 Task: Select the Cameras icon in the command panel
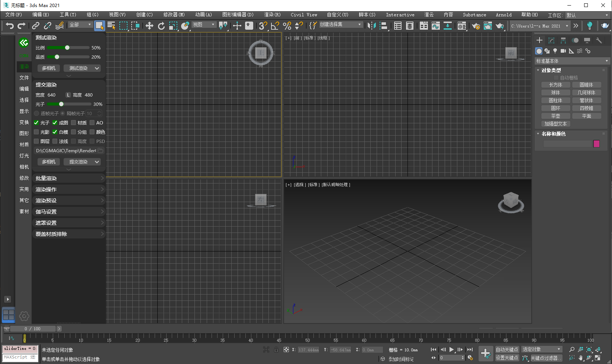click(x=563, y=51)
